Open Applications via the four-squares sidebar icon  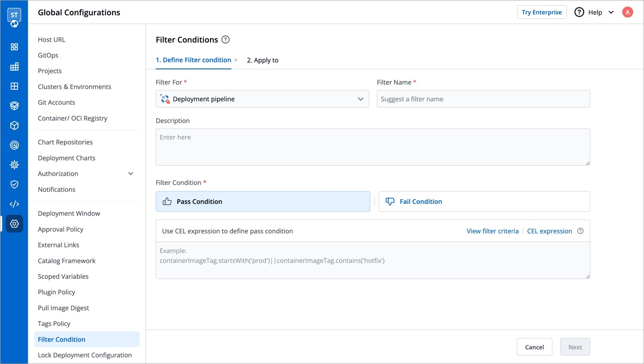[x=14, y=47]
